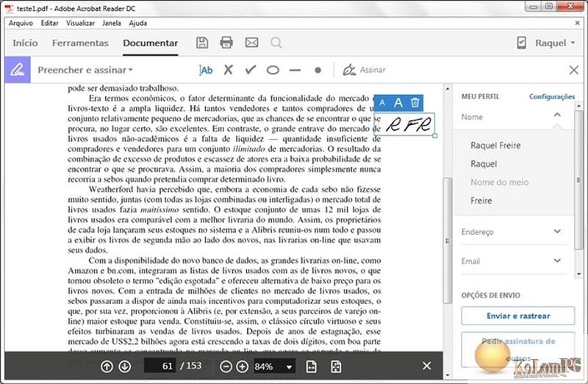Go to next page arrow down
This screenshot has width=588, height=384.
coord(124,366)
